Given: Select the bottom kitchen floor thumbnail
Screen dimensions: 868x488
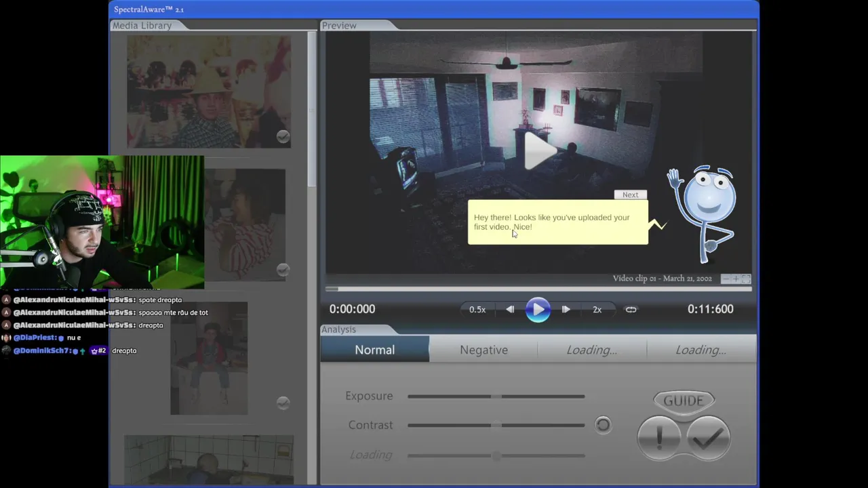Looking at the screenshot, I should click(209, 460).
